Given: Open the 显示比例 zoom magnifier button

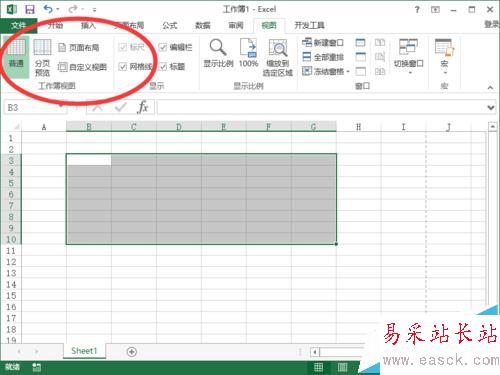Looking at the screenshot, I should click(x=218, y=53).
